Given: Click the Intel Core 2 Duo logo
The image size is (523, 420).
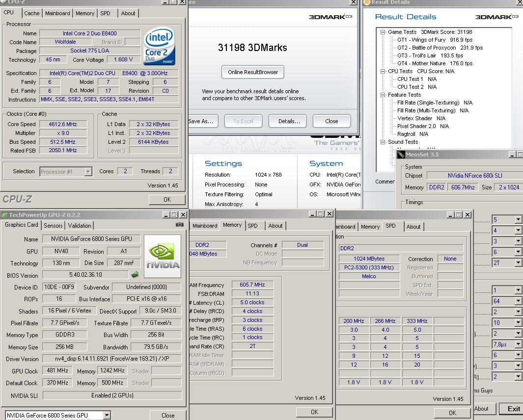Looking at the screenshot, I should tap(160, 46).
